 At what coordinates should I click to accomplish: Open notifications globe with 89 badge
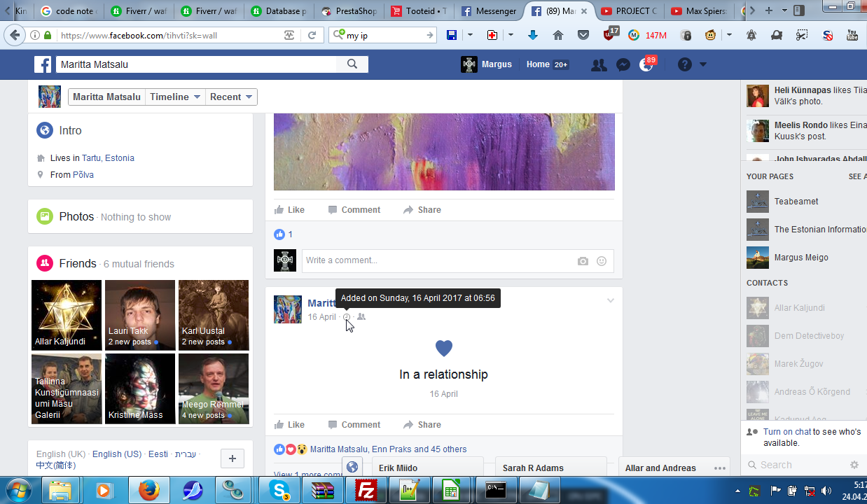coord(646,64)
